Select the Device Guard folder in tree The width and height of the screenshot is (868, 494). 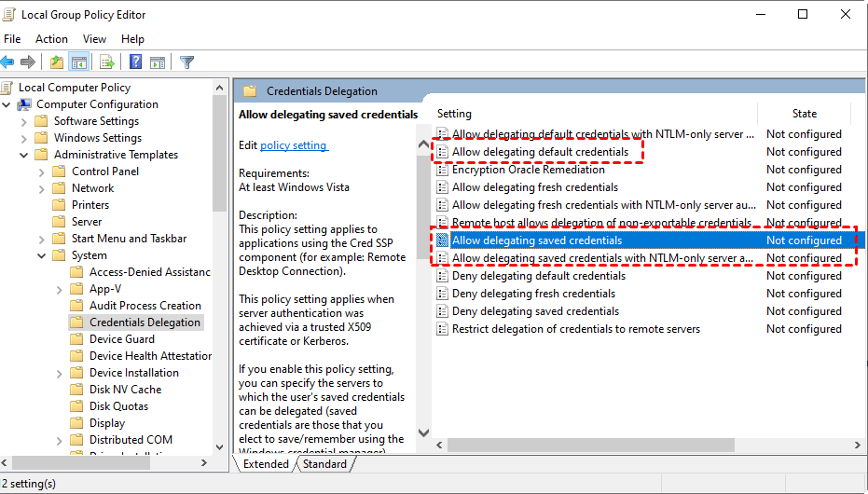pos(121,339)
